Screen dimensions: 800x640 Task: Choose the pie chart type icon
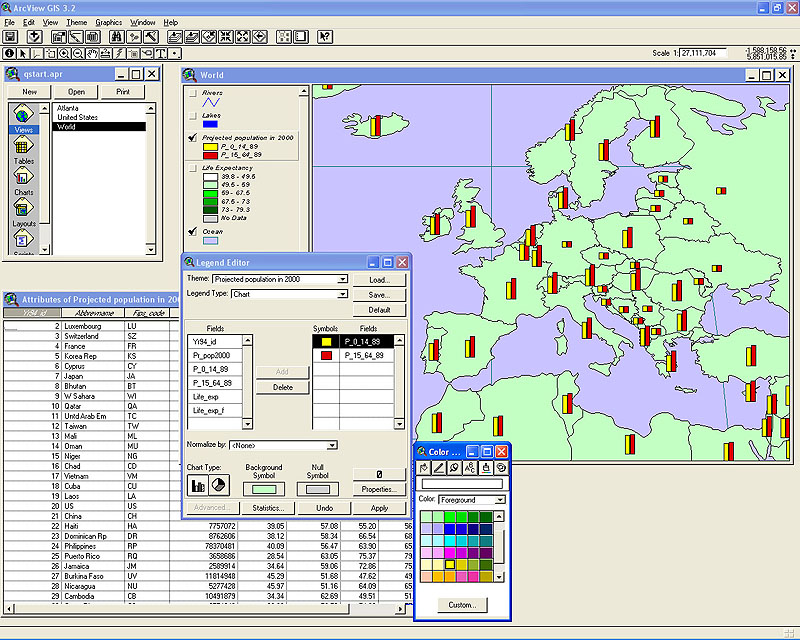[x=216, y=486]
